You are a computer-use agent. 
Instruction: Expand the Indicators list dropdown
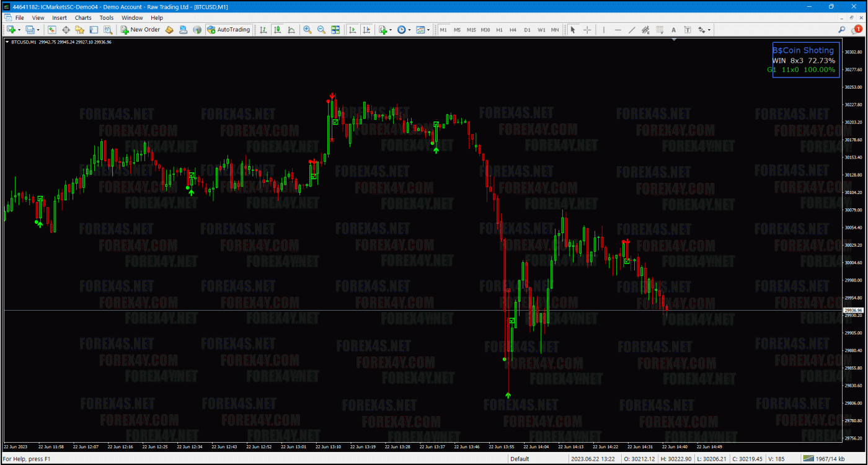pos(390,30)
